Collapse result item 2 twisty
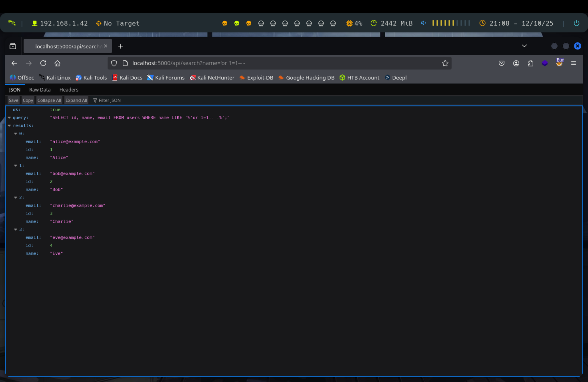This screenshot has height=382, width=588. tap(16, 197)
